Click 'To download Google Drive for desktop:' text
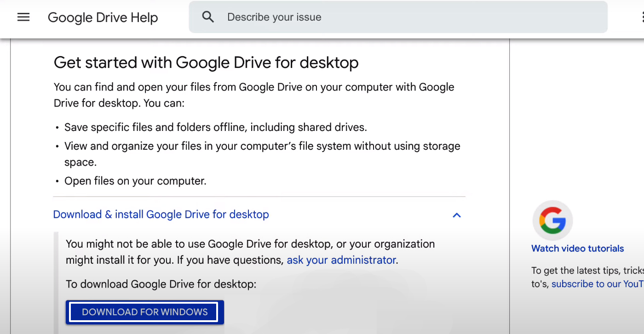The height and width of the screenshot is (334, 644). (x=161, y=284)
